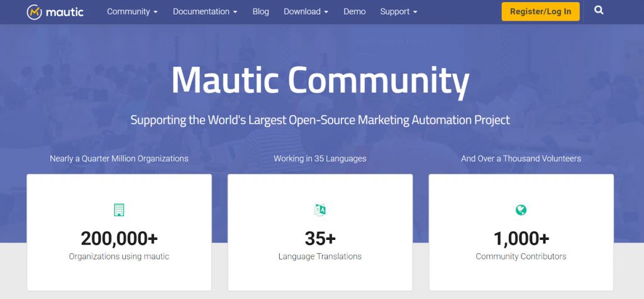
Task: Click the 35+ figure
Action: (x=320, y=238)
